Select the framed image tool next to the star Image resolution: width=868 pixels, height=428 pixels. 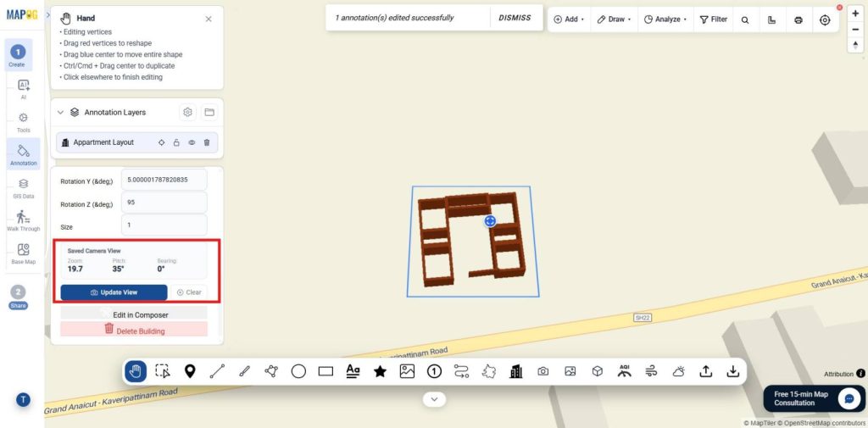click(407, 371)
